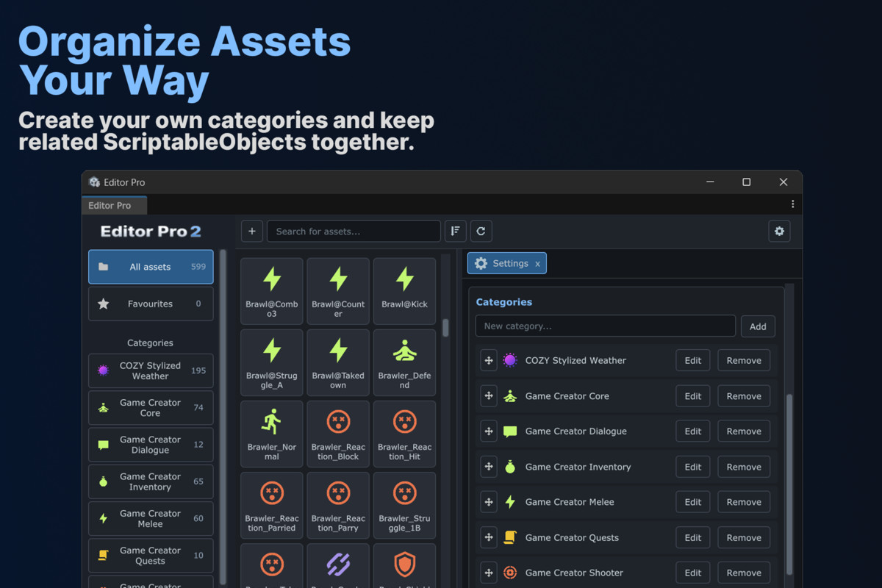
Task: Select the Brawl@Combo3 asset tile
Action: pos(272,291)
